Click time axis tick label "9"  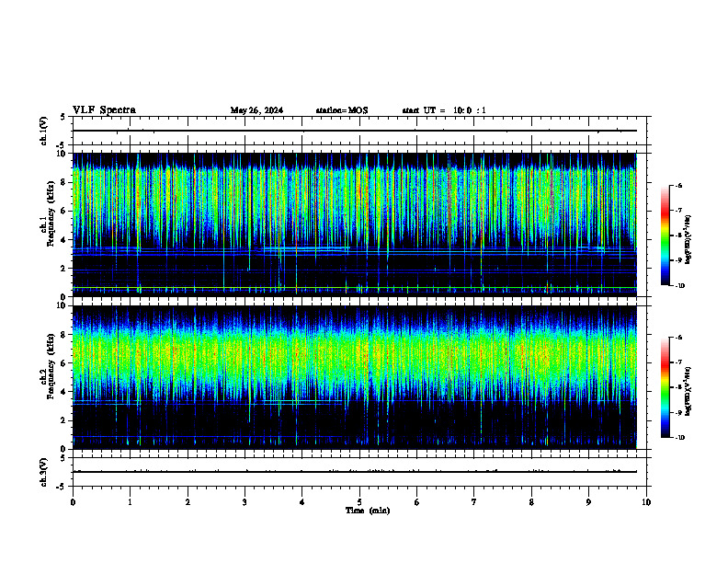click(x=588, y=502)
